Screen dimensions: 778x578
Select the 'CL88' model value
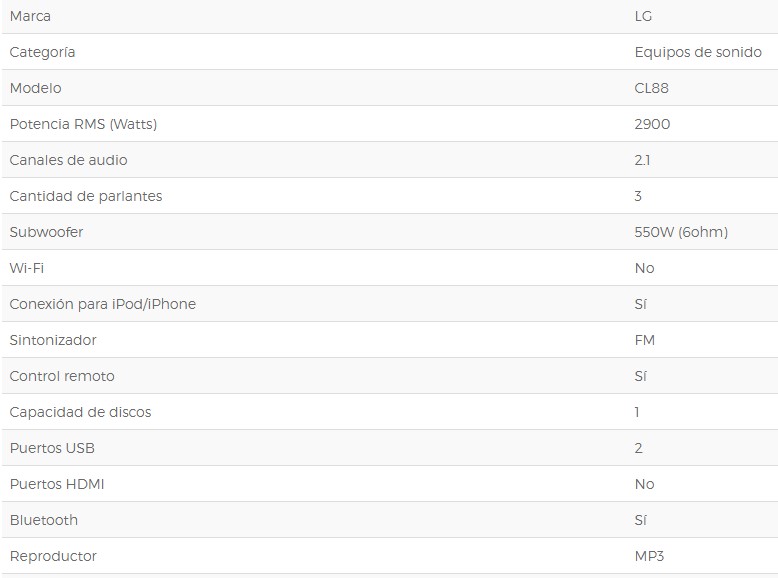(x=651, y=88)
